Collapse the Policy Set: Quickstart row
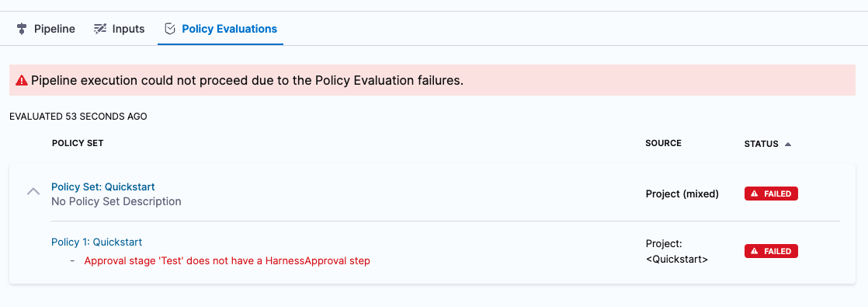The image size is (868, 307). click(33, 192)
